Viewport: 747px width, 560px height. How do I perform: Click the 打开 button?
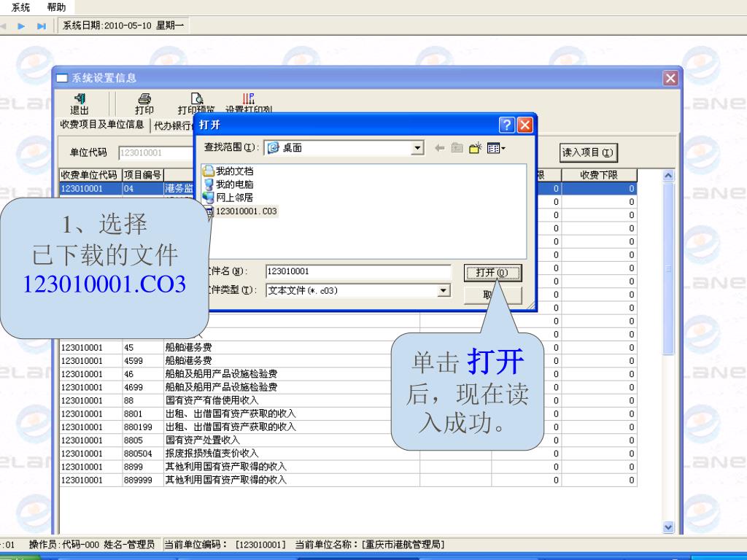pyautogui.click(x=492, y=273)
